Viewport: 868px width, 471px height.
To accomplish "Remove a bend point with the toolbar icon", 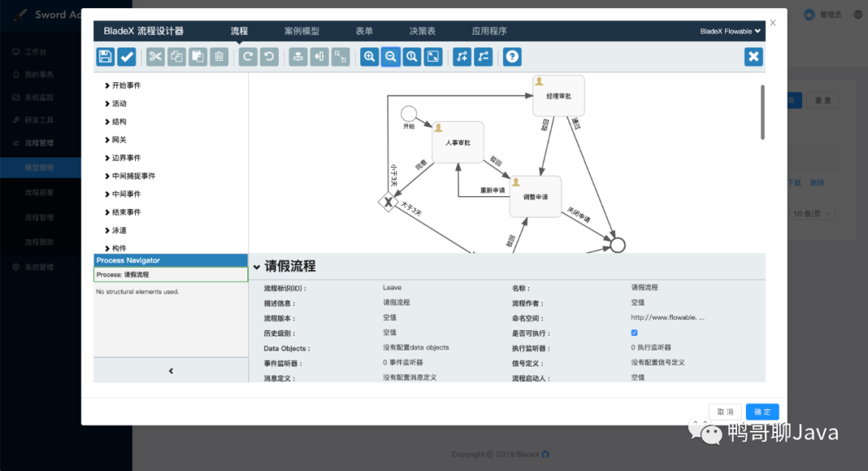I will coord(483,56).
